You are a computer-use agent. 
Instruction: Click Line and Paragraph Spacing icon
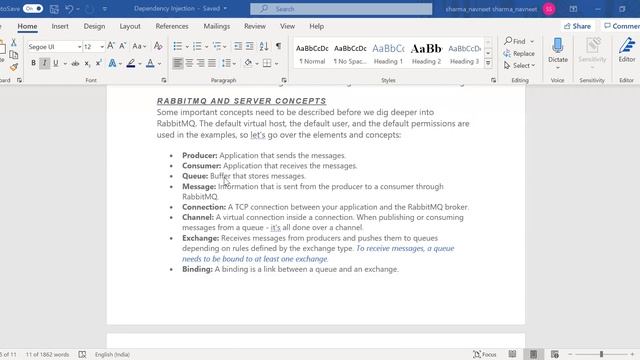(226, 63)
